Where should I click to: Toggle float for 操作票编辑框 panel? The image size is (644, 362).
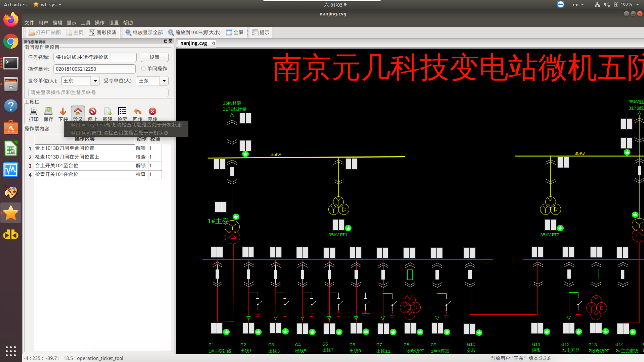pos(166,41)
